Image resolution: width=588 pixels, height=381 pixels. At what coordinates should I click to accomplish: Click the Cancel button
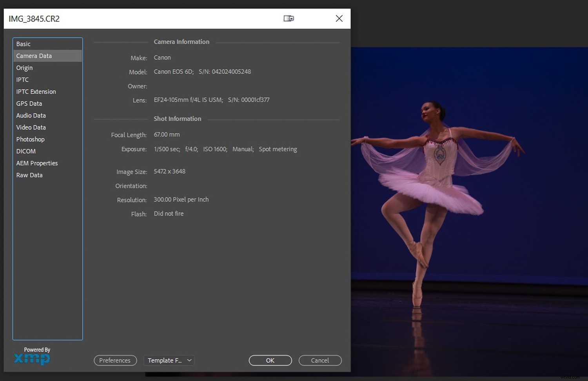320,360
